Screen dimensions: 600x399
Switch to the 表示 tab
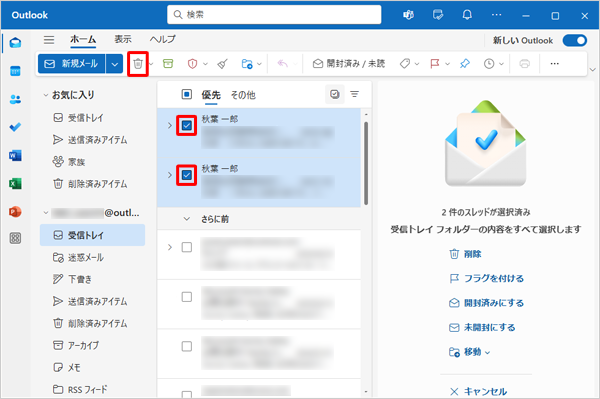[123, 39]
